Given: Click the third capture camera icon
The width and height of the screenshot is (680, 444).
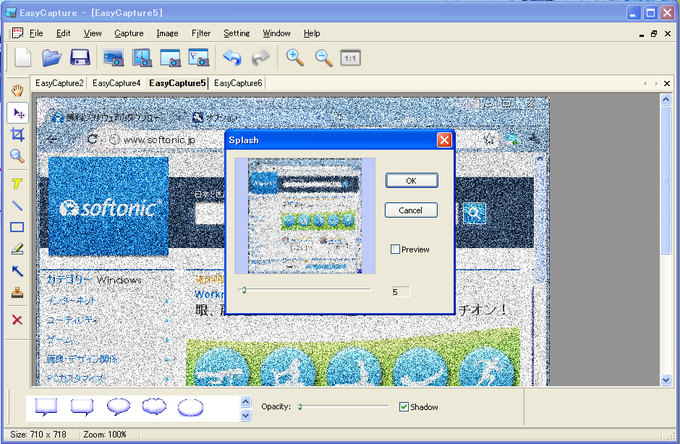Looking at the screenshot, I should click(170, 58).
